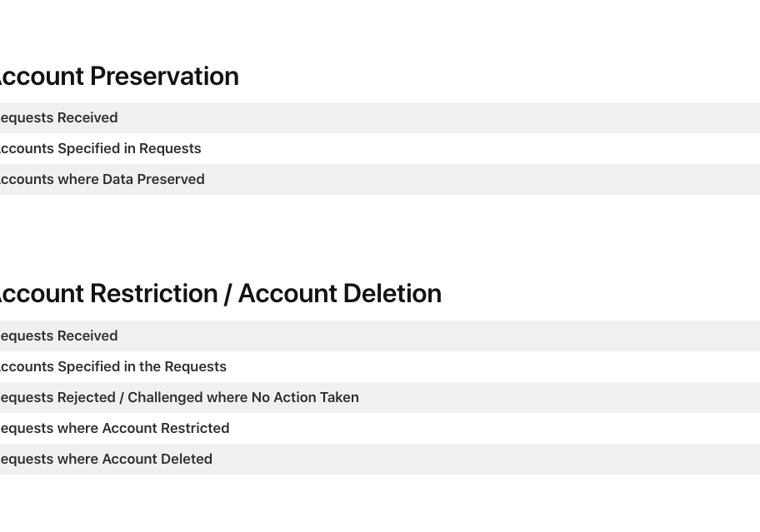
Task: Click the word "Deleted" in the last row
Action: (x=187, y=460)
